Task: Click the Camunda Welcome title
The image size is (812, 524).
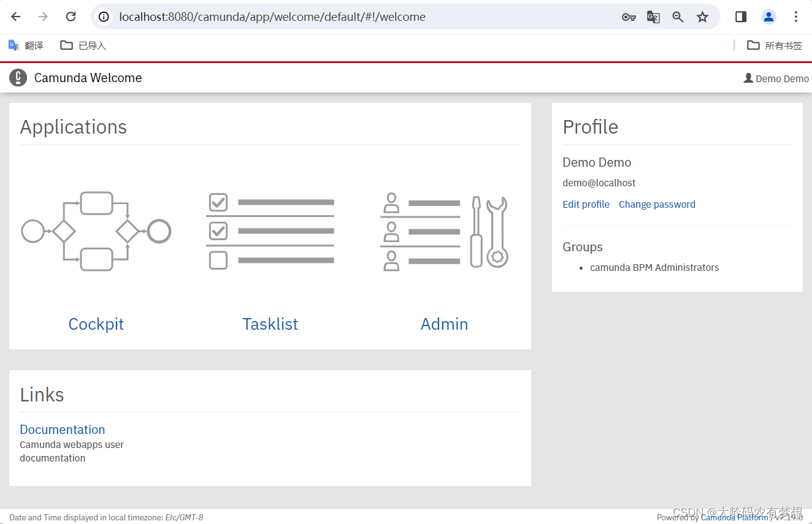Action: [88, 78]
